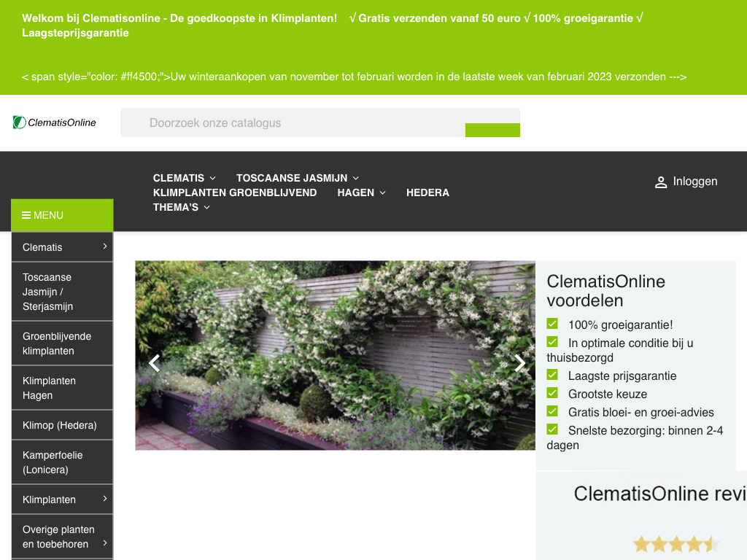
Task: Open the TOSCAANSE JASMIJN dropdown menu
Action: [x=356, y=178]
